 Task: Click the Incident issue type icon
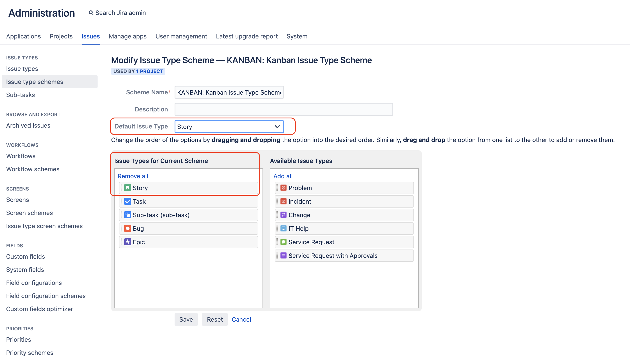click(283, 201)
